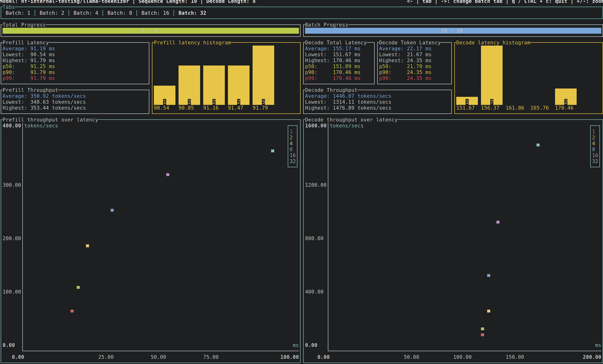Click the green Total Progress bar
This screenshot has width=603, height=364.
coord(151,31)
